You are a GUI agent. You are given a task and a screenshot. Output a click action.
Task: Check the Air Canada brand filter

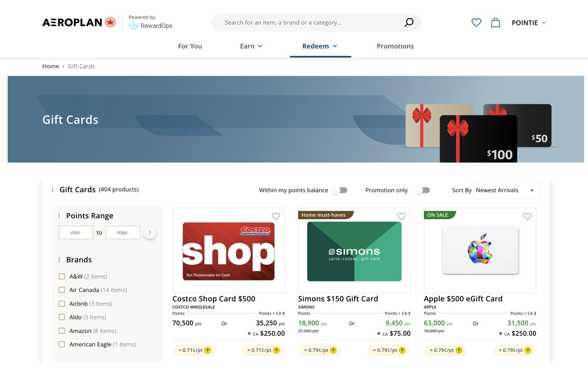[x=62, y=290]
